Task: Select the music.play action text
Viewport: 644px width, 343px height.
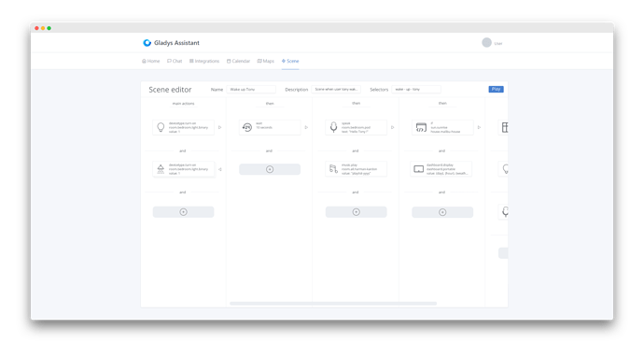Action: point(359,169)
